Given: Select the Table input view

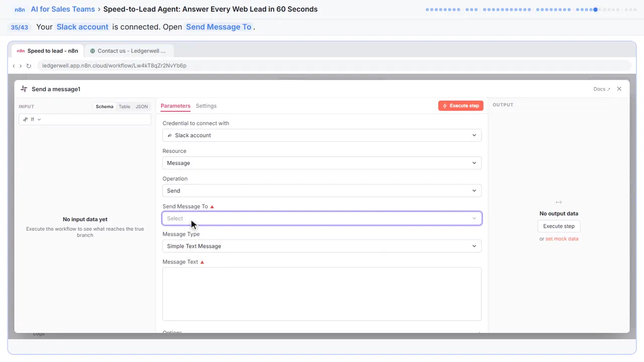Looking at the screenshot, I should [x=124, y=107].
